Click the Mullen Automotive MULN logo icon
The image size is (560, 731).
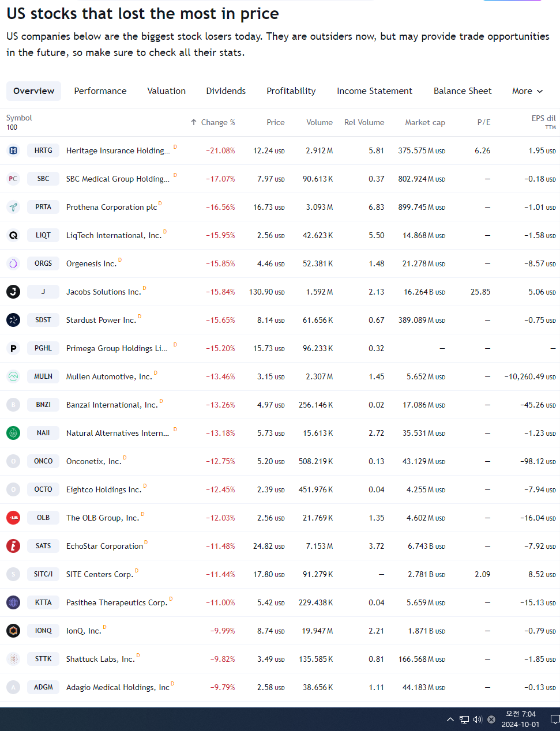coord(13,376)
